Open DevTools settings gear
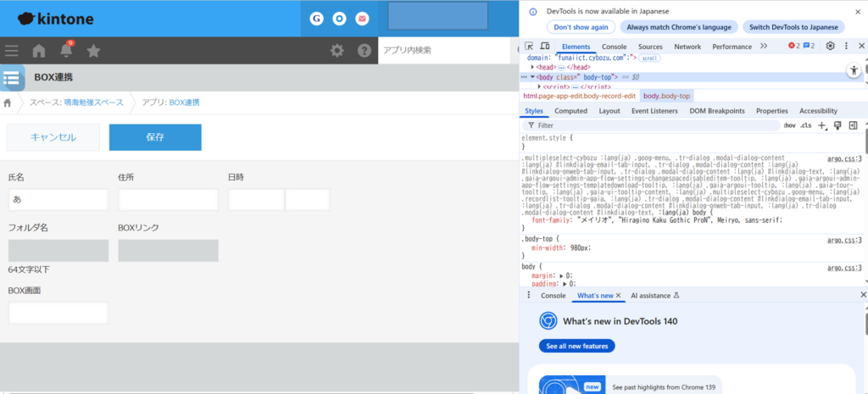This screenshot has width=868, height=394. click(x=830, y=47)
